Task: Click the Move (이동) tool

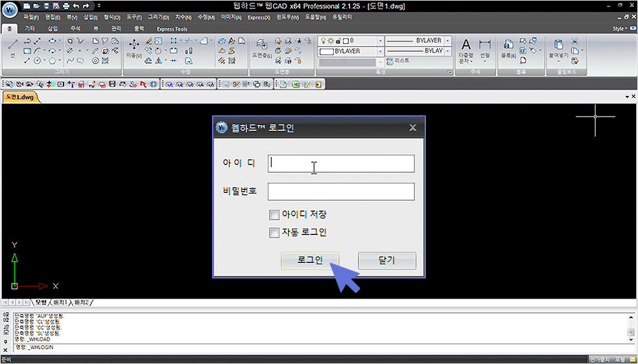Action: coord(134,50)
